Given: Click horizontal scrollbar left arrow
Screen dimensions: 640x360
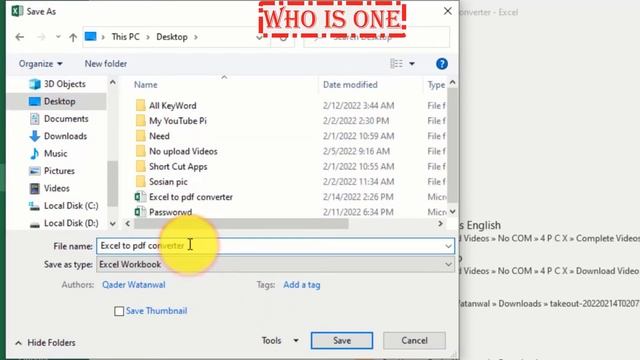Looking at the screenshot, I should [128, 224].
